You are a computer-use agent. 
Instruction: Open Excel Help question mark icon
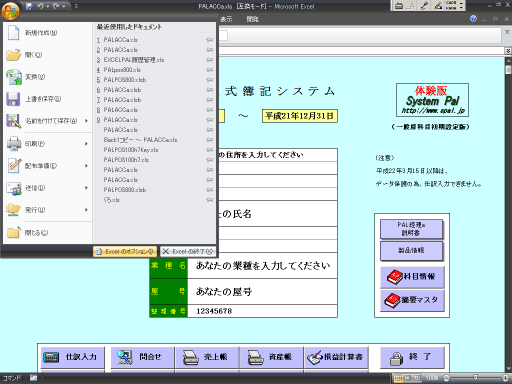pos(473,19)
